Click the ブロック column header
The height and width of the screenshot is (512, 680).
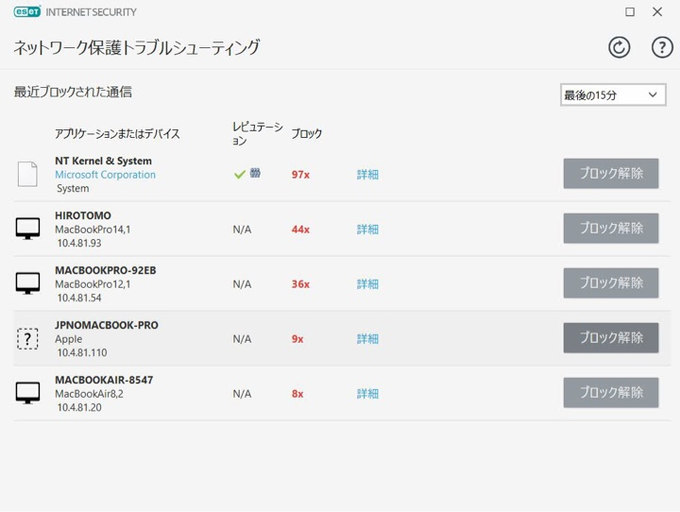click(307, 134)
